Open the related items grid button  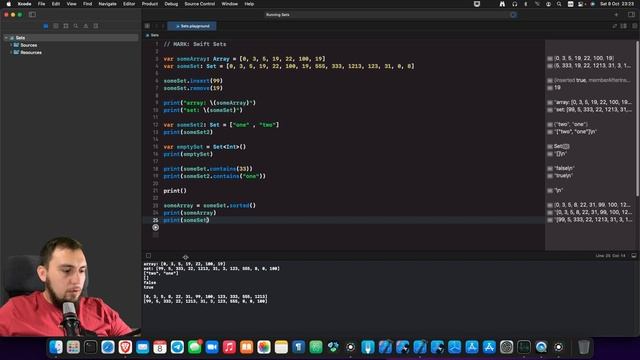click(147, 26)
